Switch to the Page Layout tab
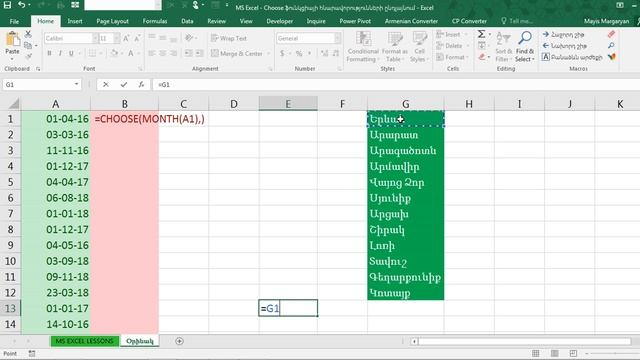The height and width of the screenshot is (360, 640). [x=112, y=21]
